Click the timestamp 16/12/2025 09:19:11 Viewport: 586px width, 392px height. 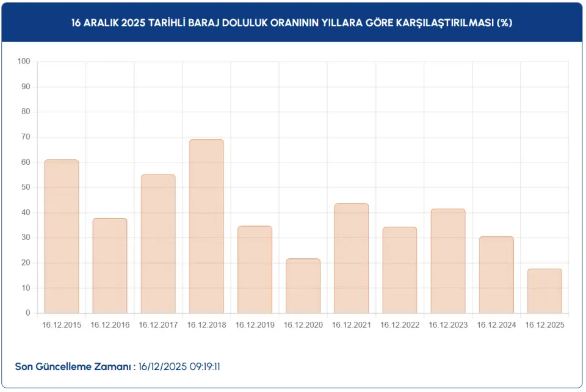click(179, 366)
